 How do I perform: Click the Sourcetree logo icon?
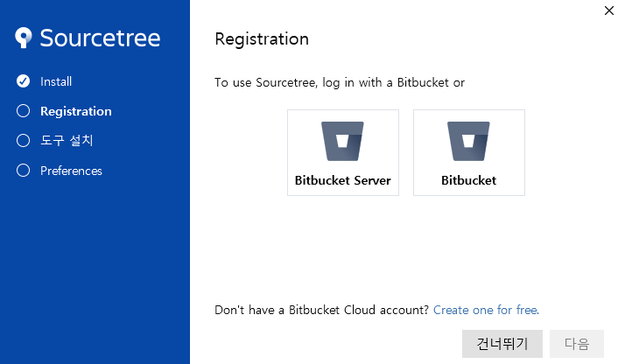pyautogui.click(x=24, y=38)
